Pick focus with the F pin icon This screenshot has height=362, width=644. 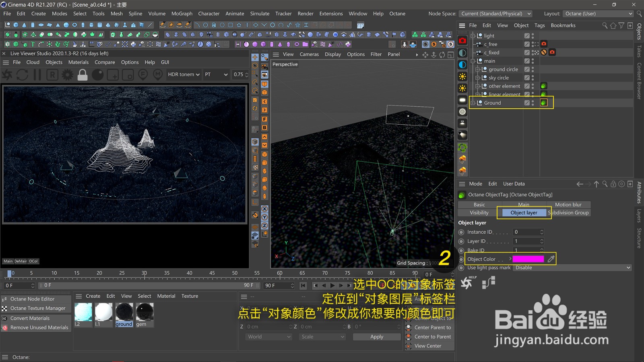[143, 74]
